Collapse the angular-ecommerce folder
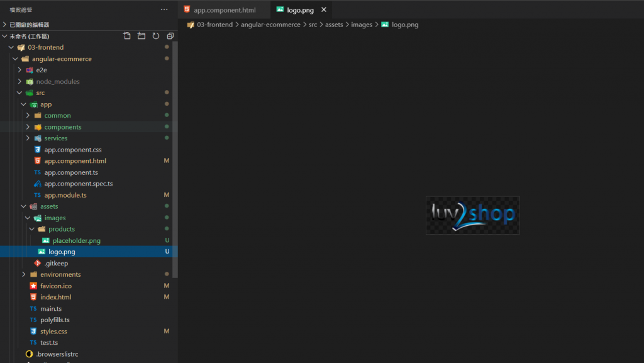 [x=15, y=59]
